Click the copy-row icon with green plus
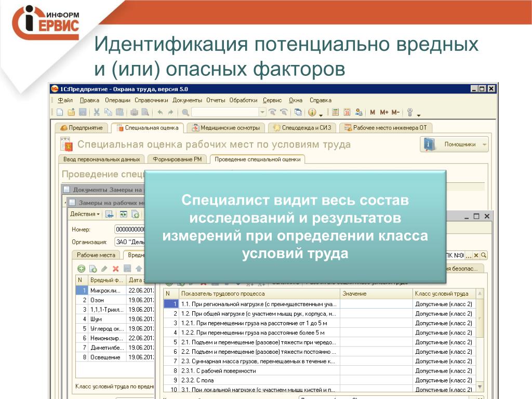 click(93, 269)
